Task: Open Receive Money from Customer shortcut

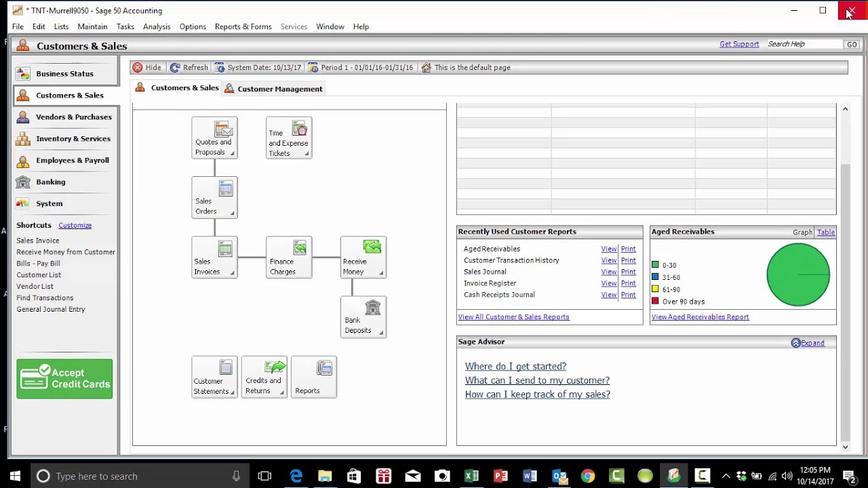Action: click(66, 252)
